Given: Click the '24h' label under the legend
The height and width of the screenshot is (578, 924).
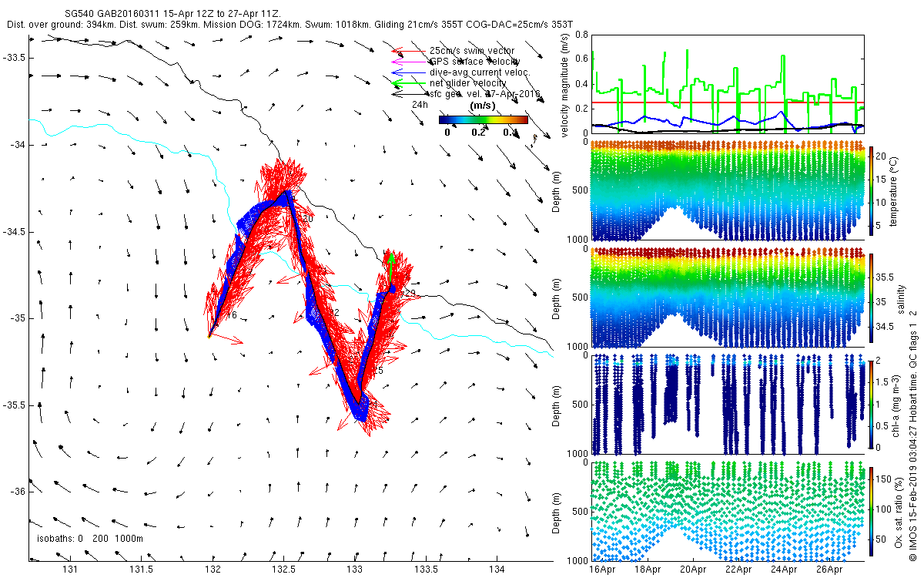Looking at the screenshot, I should (x=420, y=104).
